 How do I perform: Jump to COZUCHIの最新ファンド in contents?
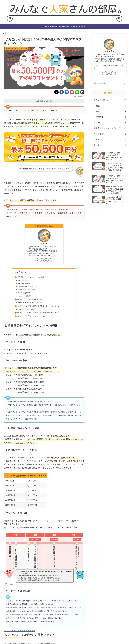pos(30,299)
